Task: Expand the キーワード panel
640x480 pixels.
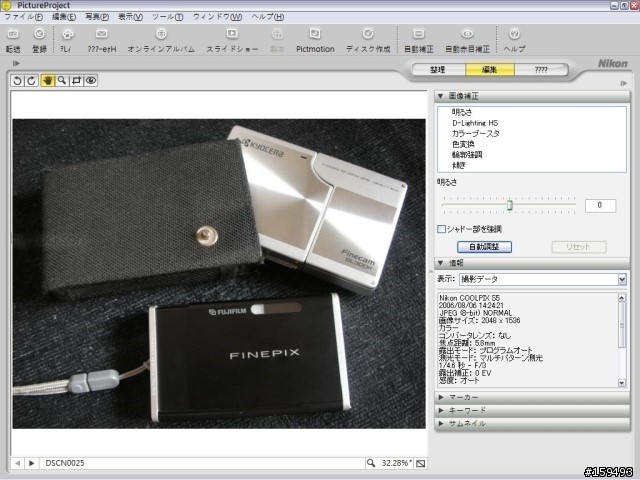Action: 441,410
